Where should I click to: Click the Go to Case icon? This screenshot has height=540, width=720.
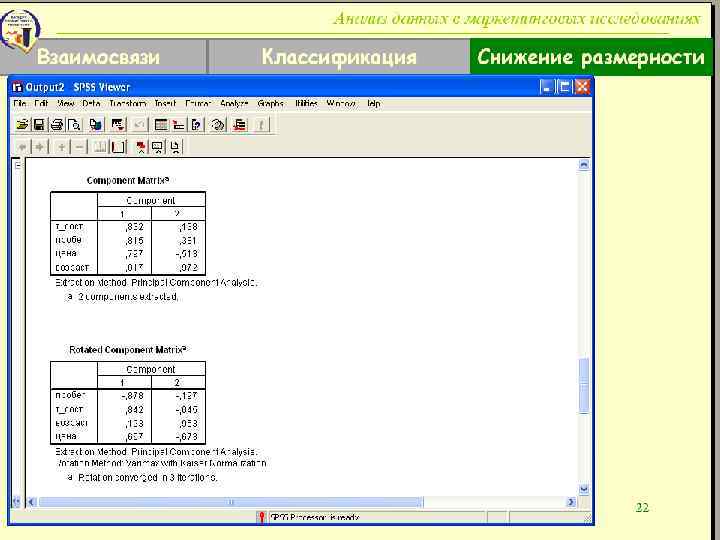click(x=179, y=124)
